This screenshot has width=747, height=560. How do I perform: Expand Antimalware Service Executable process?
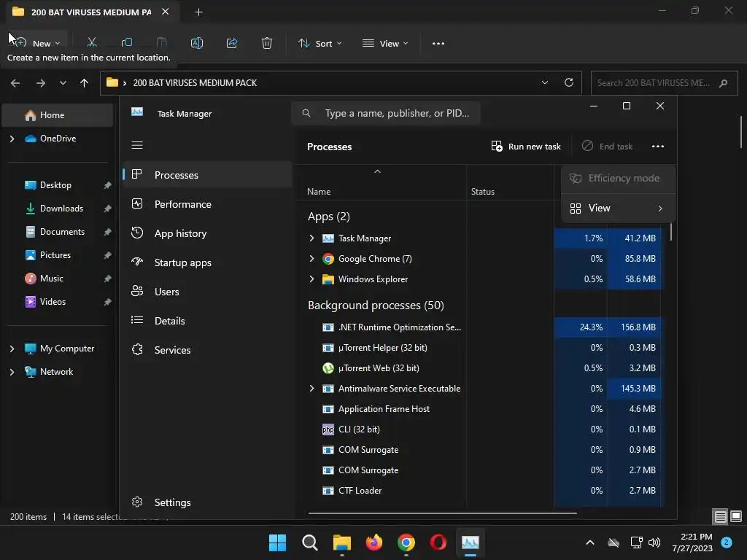pyautogui.click(x=311, y=389)
